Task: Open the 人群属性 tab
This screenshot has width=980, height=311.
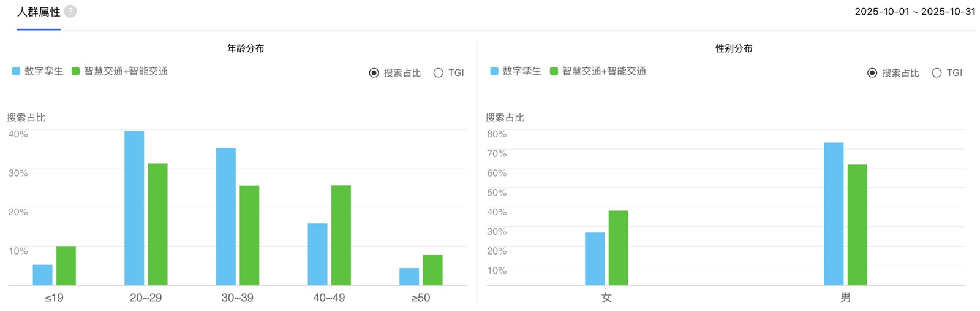Action: click(38, 12)
